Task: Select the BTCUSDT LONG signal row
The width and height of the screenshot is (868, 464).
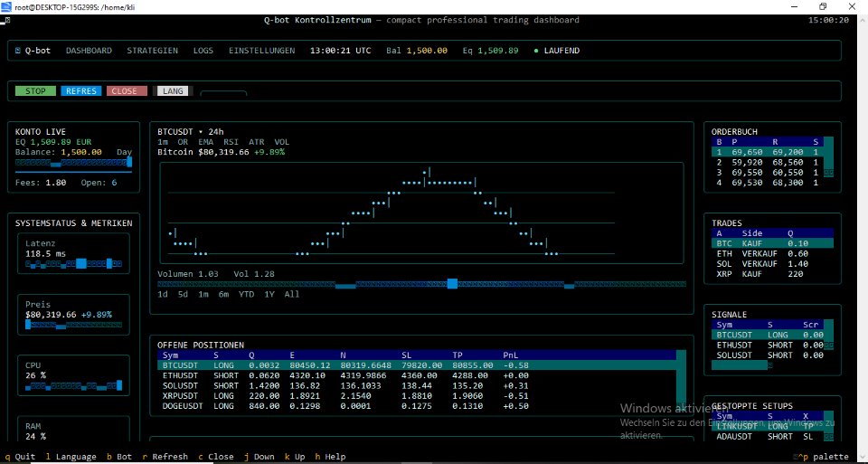Action: click(768, 335)
